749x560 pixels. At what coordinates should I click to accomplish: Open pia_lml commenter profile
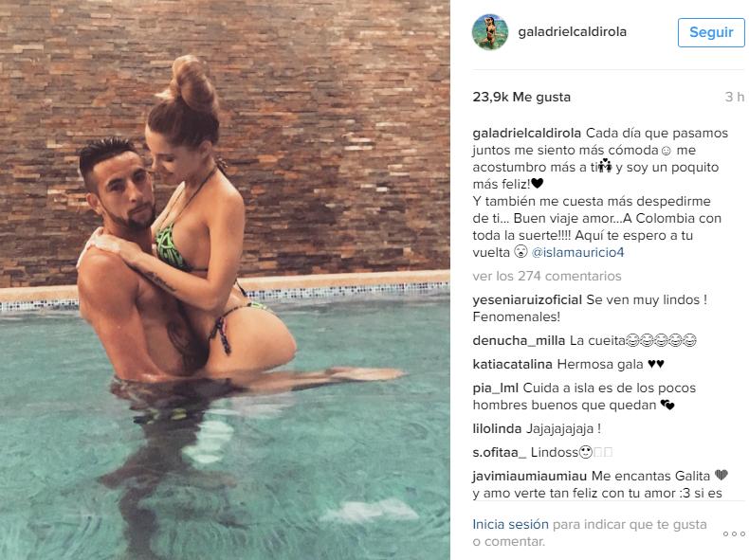(x=495, y=388)
